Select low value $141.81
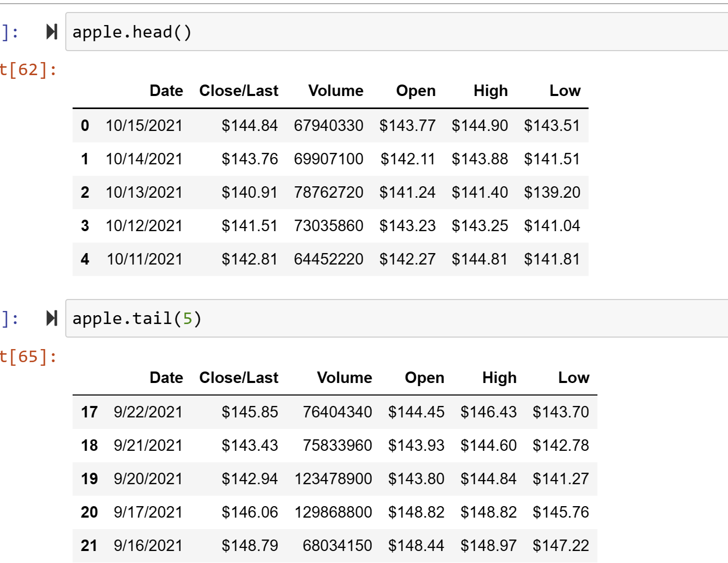 tap(552, 259)
